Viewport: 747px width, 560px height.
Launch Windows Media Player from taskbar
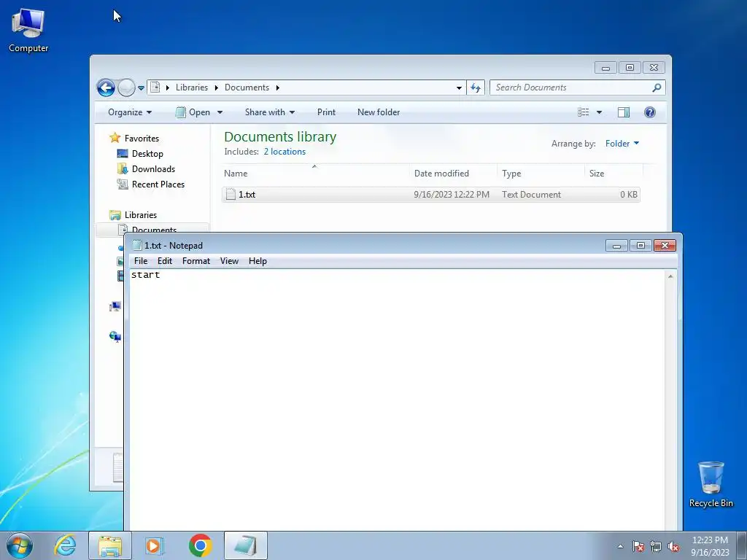click(x=154, y=545)
